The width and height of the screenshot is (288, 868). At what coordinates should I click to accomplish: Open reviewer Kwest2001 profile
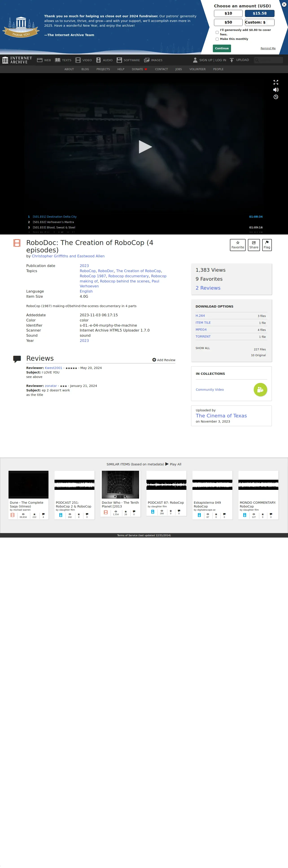pos(54,368)
